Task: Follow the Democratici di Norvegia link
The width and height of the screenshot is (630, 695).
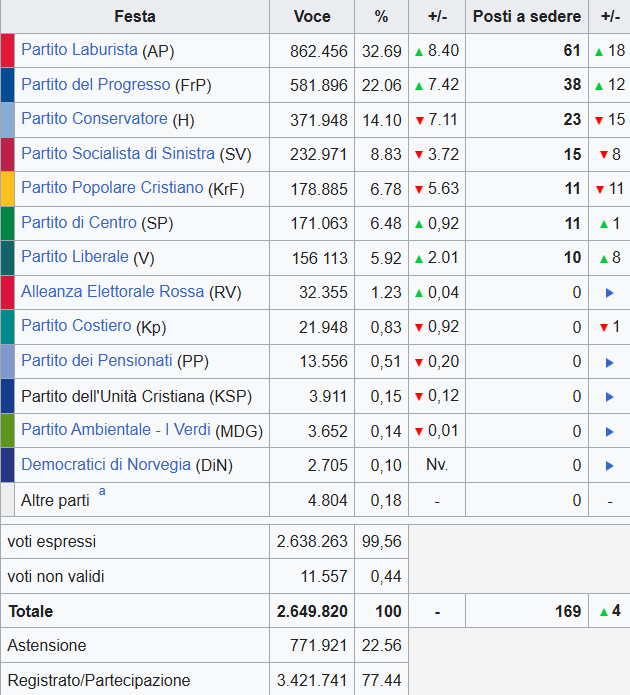Action: (x=105, y=464)
